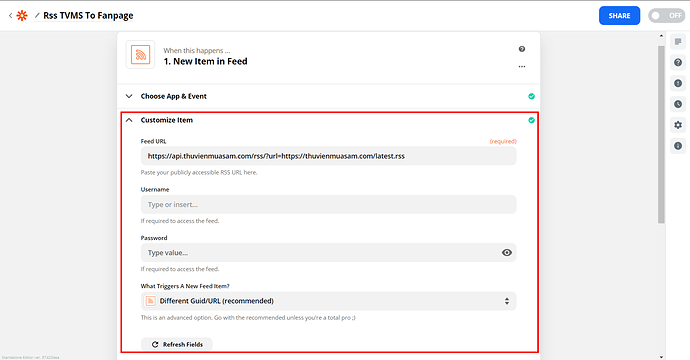Click in the Username field

[x=328, y=205]
